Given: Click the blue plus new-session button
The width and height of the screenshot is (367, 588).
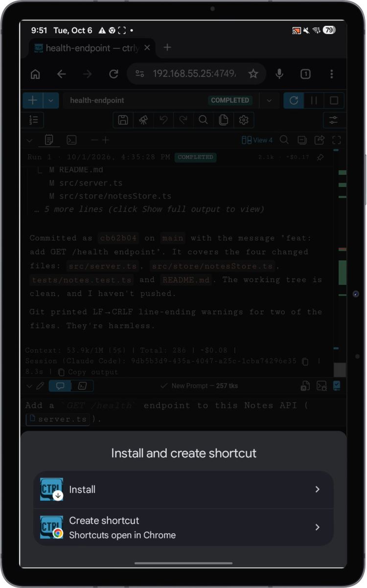Looking at the screenshot, I should 33,100.
